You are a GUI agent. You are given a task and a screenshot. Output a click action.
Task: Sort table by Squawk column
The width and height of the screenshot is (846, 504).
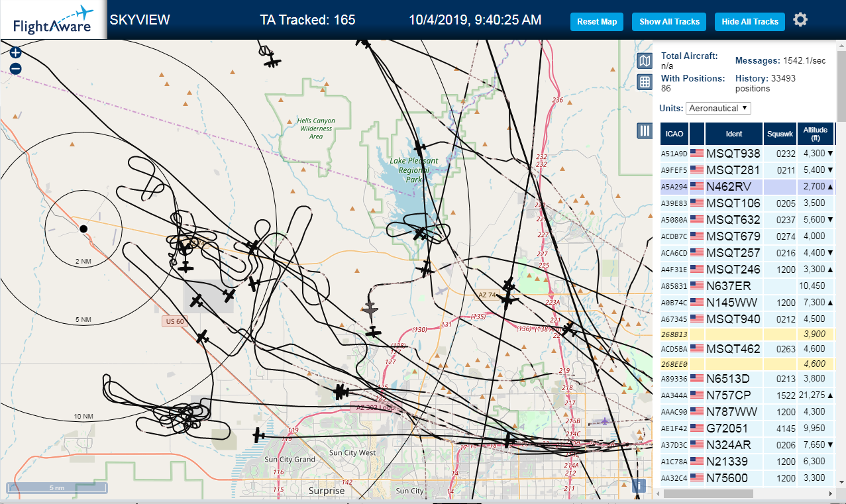(x=780, y=134)
